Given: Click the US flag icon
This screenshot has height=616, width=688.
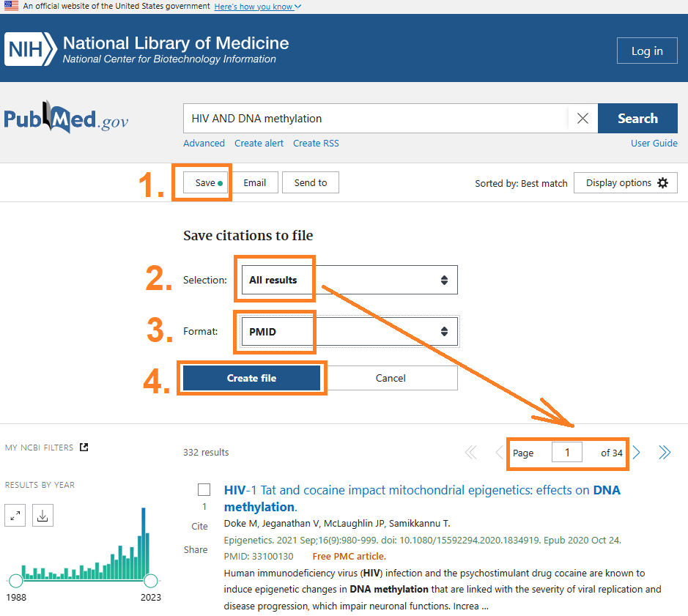Looking at the screenshot, I should (12, 6).
